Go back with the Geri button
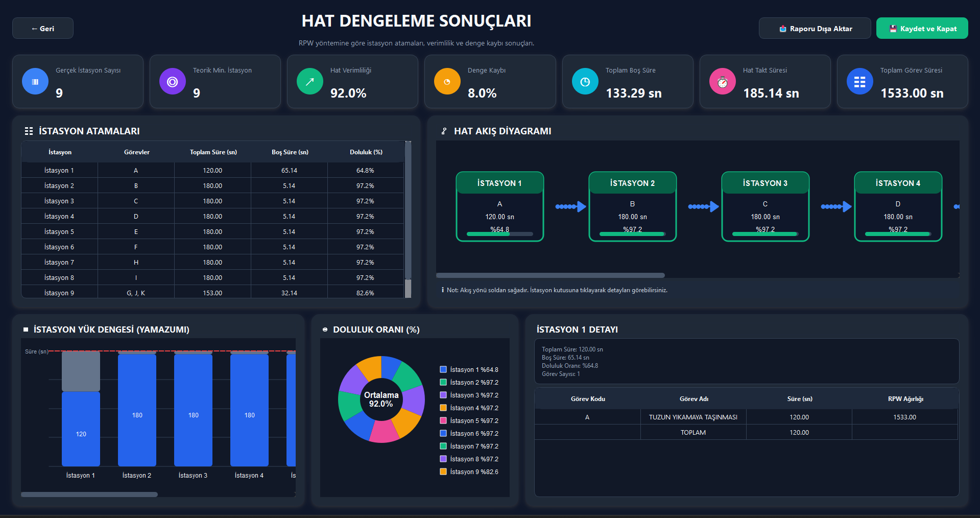The image size is (980, 518). pos(43,28)
